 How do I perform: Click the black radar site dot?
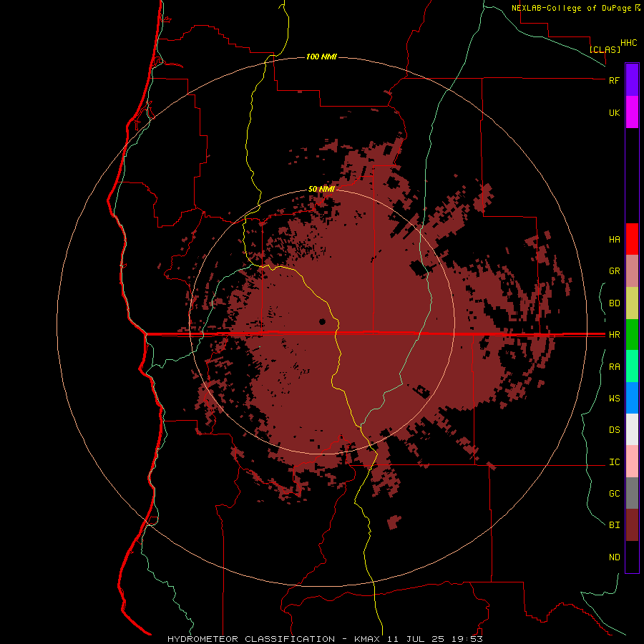tap(323, 321)
